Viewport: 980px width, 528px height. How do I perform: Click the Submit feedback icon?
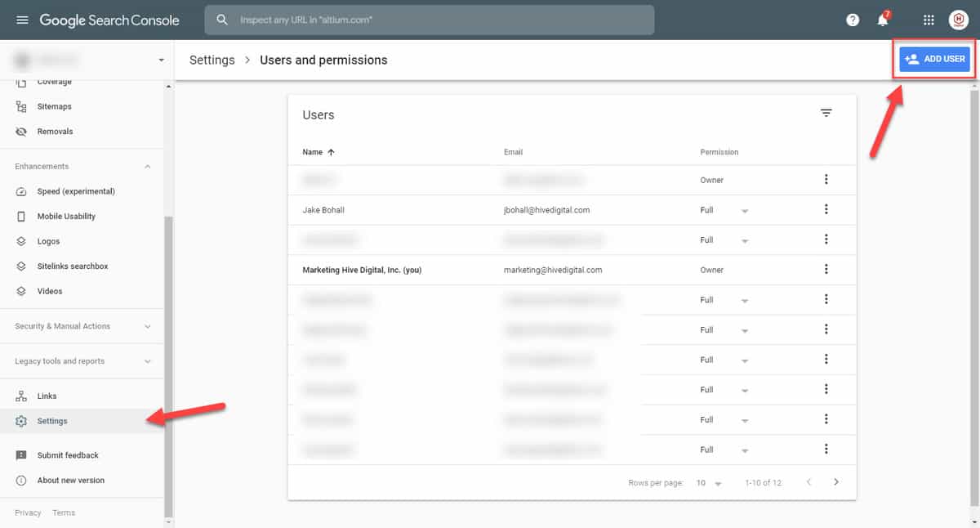coord(21,455)
